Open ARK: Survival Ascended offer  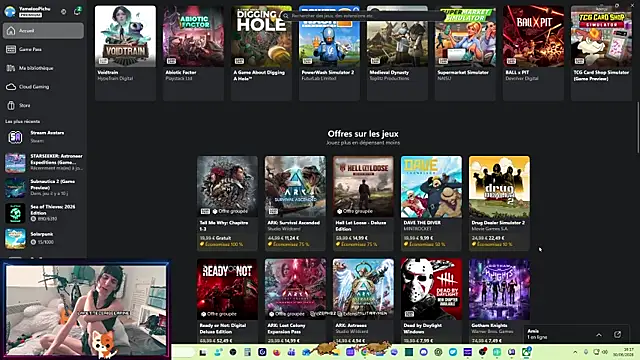click(x=296, y=203)
